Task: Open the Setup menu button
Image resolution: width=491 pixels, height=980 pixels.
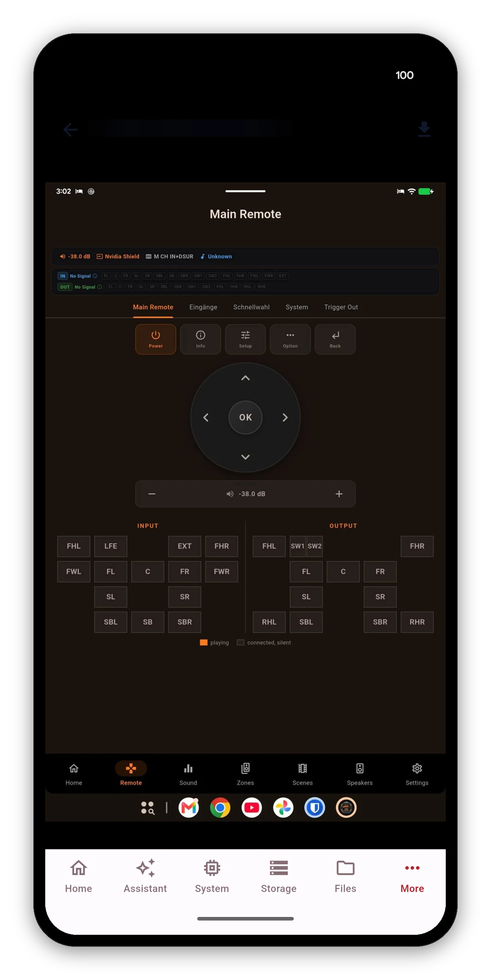Action: [x=245, y=339]
